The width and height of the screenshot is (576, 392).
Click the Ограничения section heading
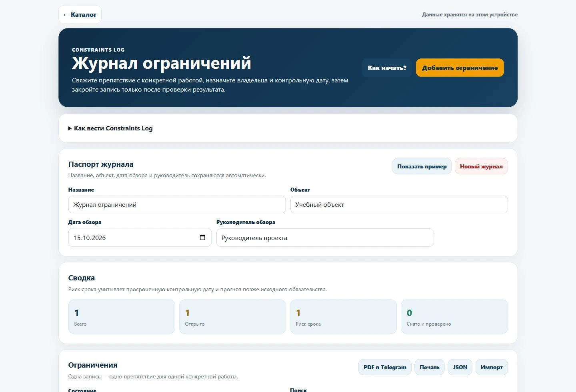tap(93, 365)
